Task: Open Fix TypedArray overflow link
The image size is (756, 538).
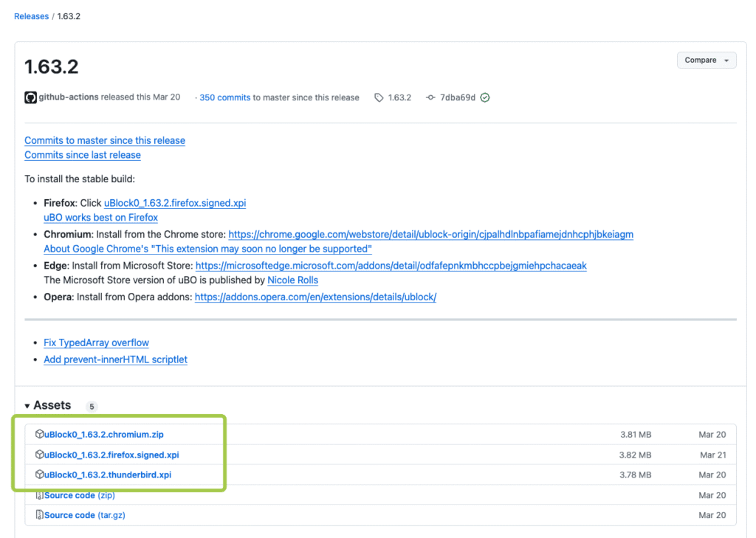Action: pos(97,342)
